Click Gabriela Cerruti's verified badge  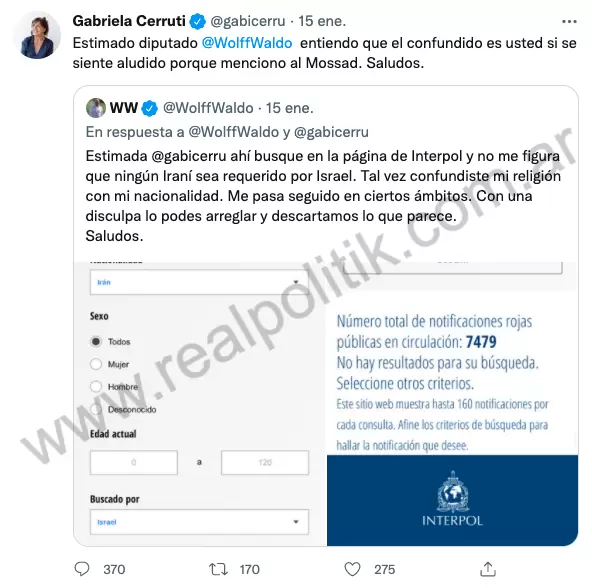point(197,21)
